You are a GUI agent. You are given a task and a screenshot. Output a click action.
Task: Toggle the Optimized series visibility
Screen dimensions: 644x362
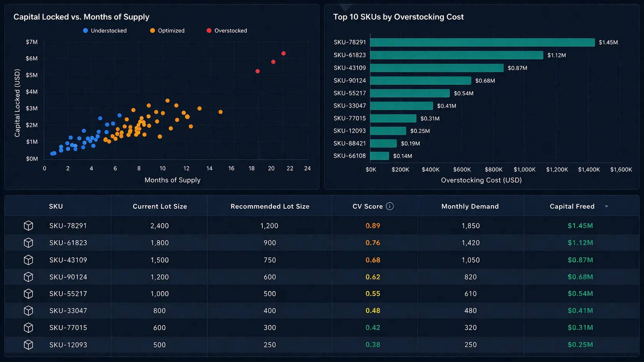pyautogui.click(x=167, y=30)
